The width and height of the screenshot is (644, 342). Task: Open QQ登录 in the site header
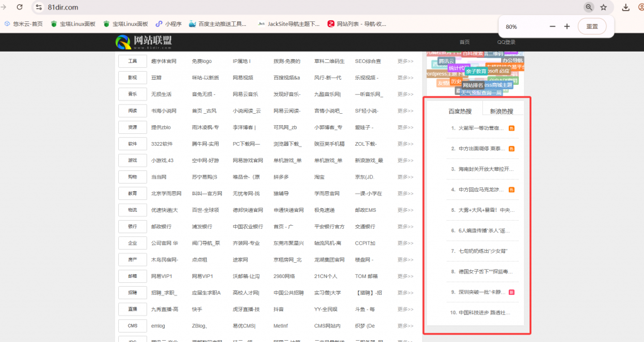[506, 42]
